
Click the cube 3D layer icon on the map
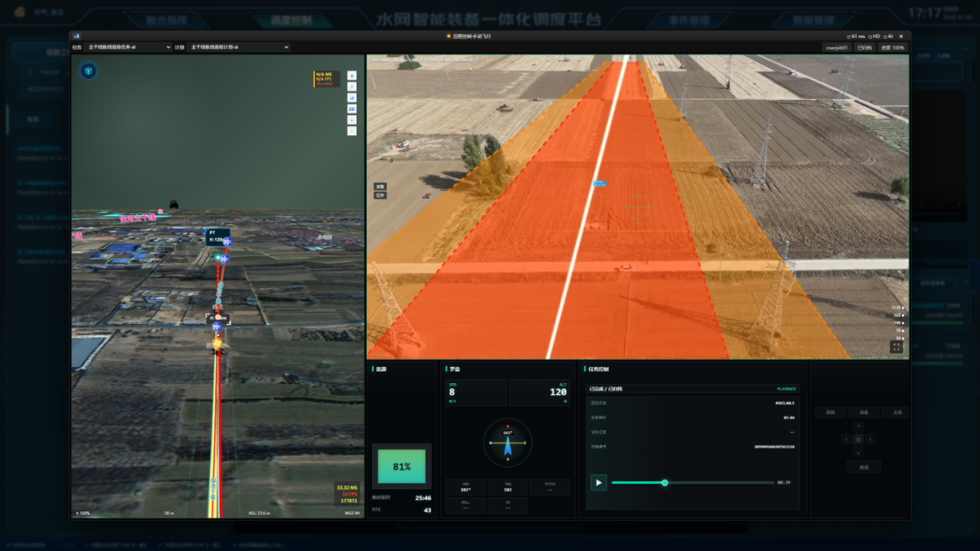(x=88, y=71)
